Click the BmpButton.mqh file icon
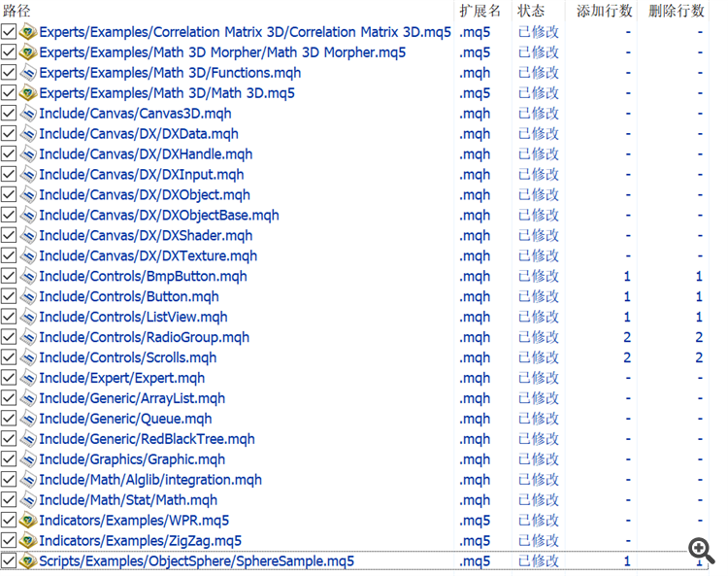728x576 pixels. tap(28, 277)
